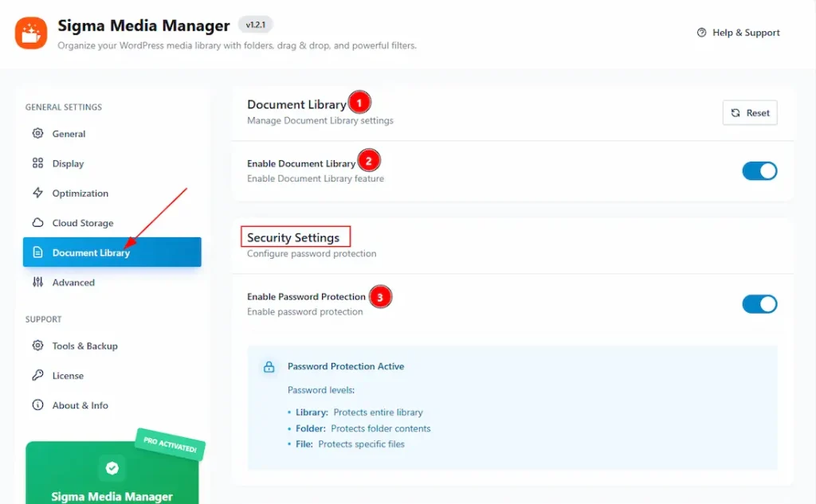Click the Display grid icon
Viewport: 816px width, 504px height.
click(x=37, y=163)
